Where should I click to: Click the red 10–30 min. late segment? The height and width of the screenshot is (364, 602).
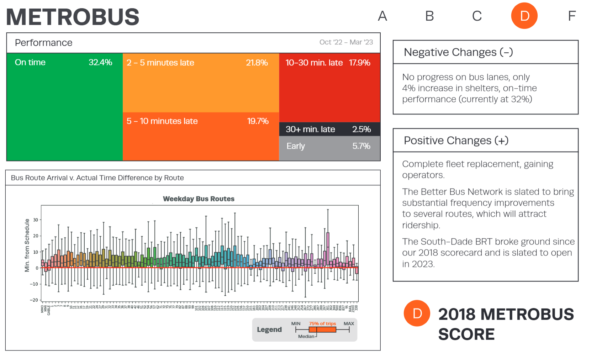click(329, 87)
